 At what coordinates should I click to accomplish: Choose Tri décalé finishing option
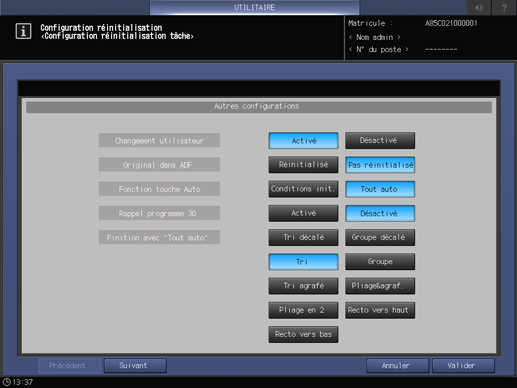click(x=303, y=237)
